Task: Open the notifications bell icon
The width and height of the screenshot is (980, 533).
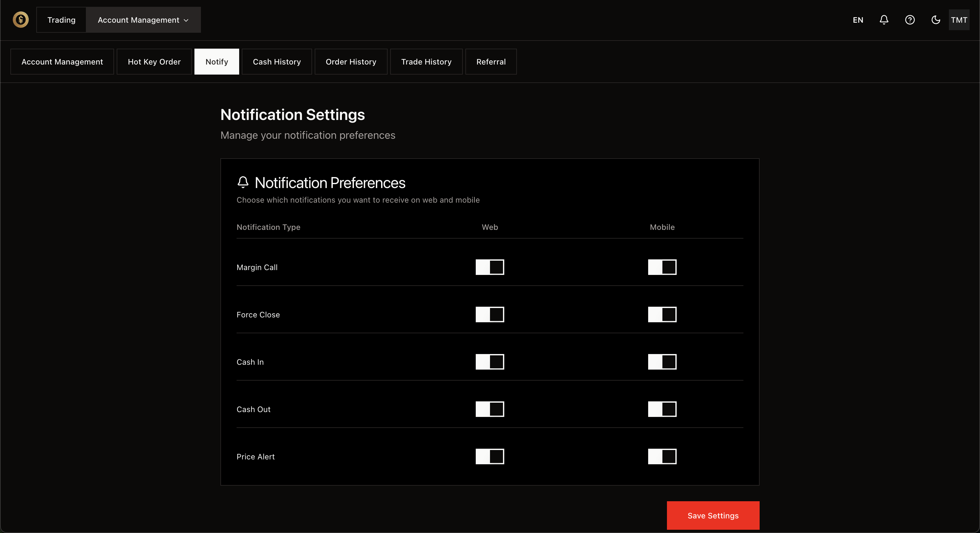Action: [x=884, y=20]
